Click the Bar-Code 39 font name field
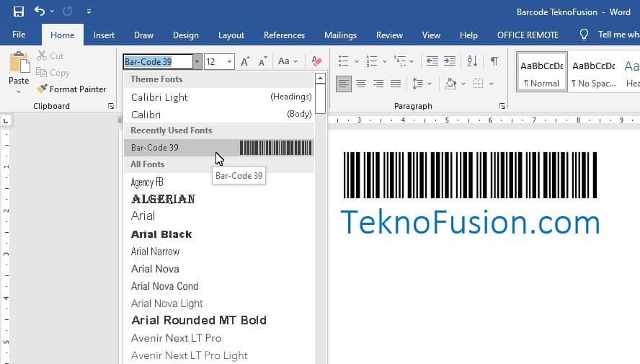640x364 pixels. [x=157, y=62]
